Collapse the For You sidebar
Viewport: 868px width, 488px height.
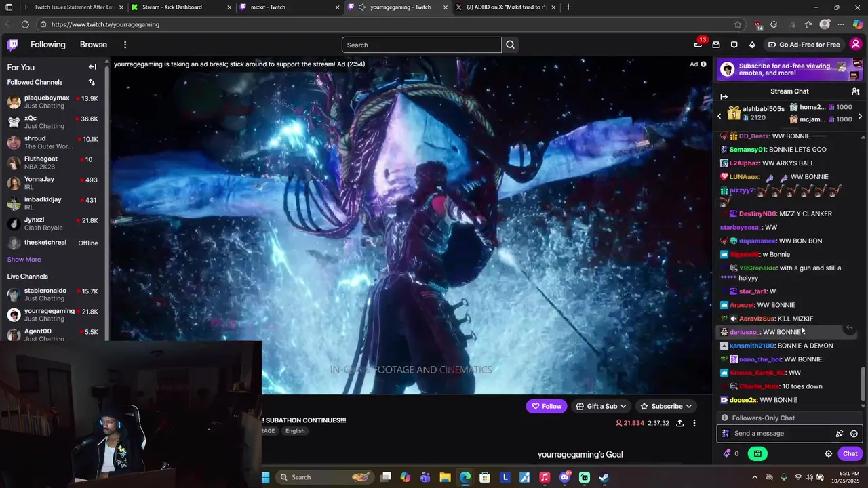[92, 67]
